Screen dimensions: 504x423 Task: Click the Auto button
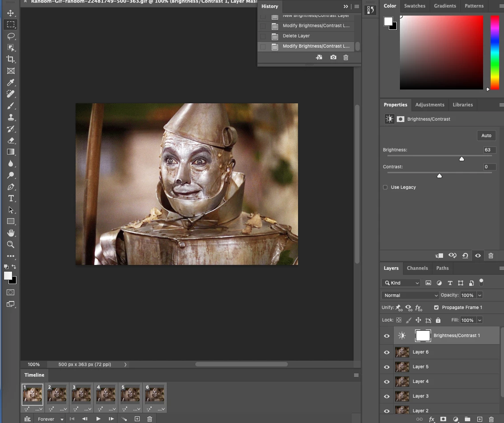tap(486, 135)
